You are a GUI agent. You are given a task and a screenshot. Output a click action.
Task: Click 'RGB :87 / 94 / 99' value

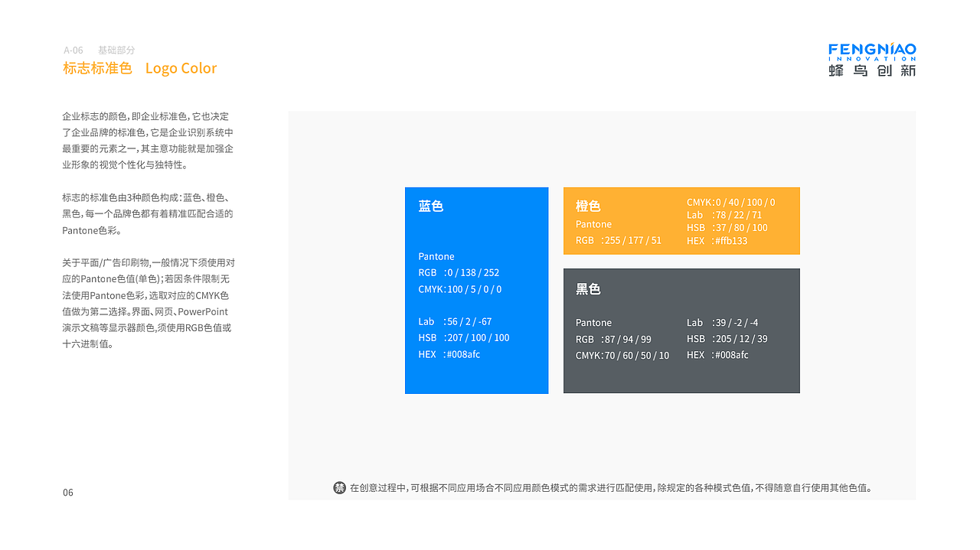click(x=613, y=339)
